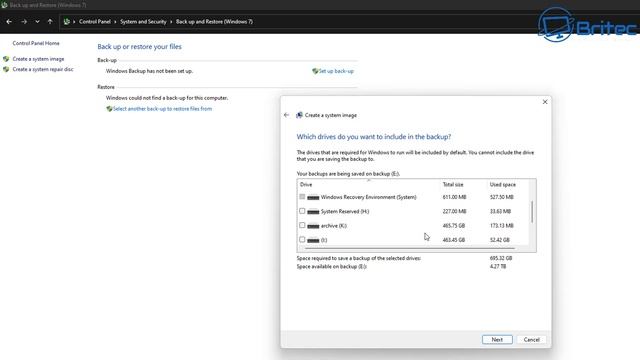Sort by the Used space column header
This screenshot has height=360, width=640.
tap(502, 184)
